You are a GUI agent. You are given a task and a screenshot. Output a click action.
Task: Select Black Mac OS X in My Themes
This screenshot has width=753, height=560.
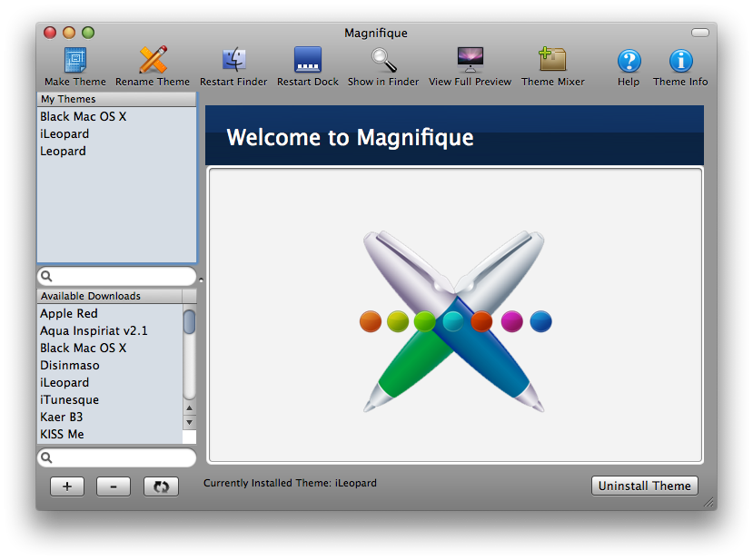pyautogui.click(x=116, y=116)
